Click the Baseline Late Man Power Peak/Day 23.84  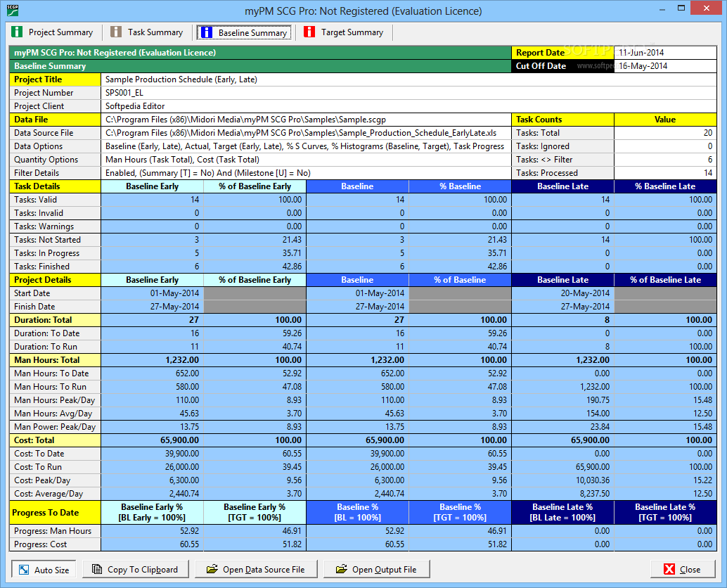click(x=563, y=427)
